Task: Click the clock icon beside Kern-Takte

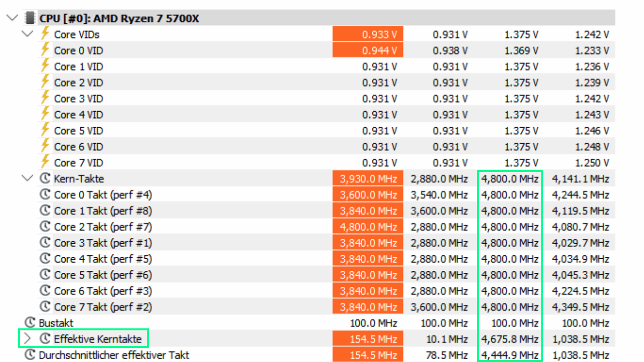Action: [45, 178]
